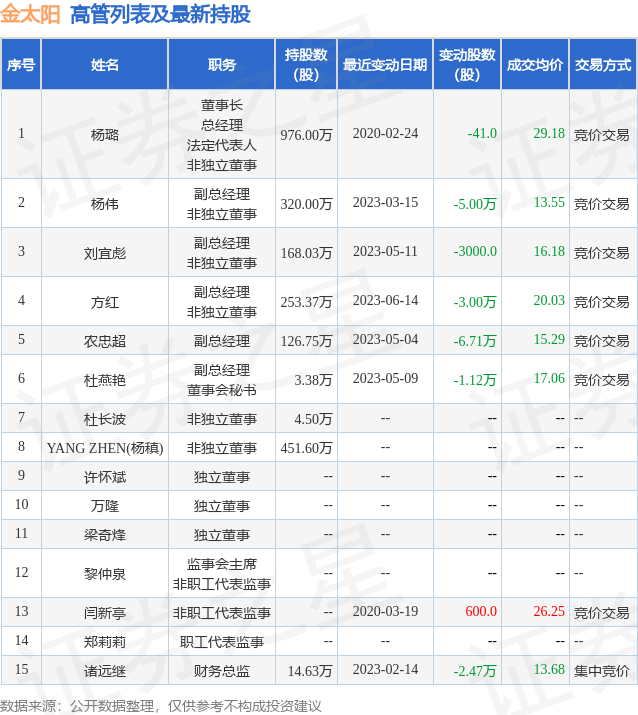
Task: Select the name 农忠超
Action: (104, 341)
